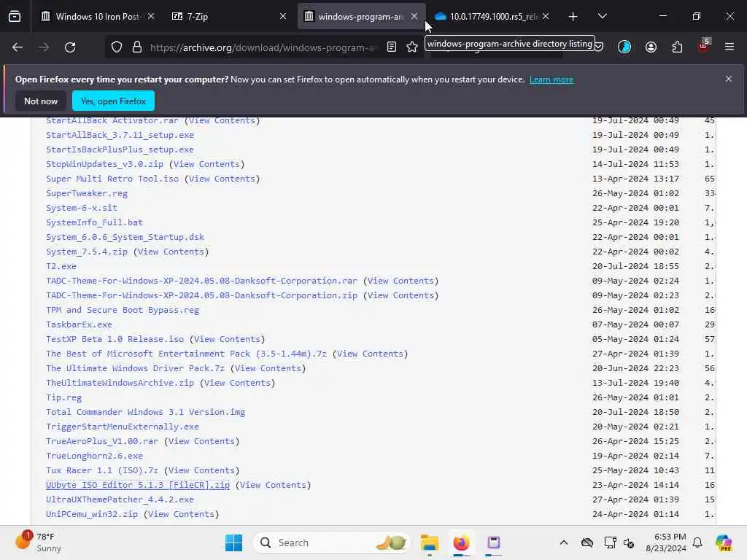The image size is (747, 560).
Task: Download StartAllBack_3.7.11_setup.exe
Action: [x=120, y=135]
